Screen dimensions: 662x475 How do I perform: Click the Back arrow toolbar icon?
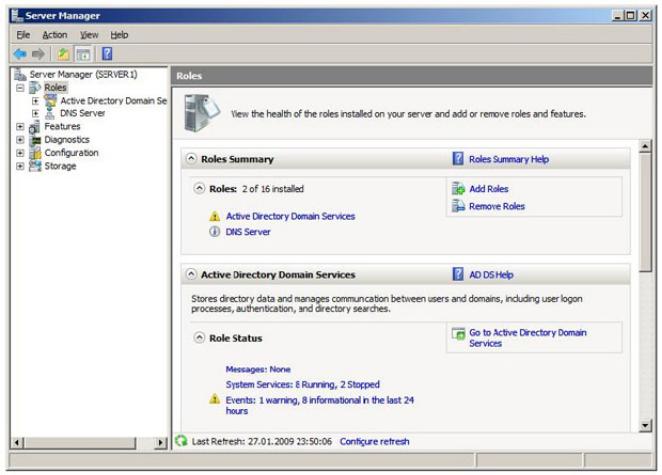click(20, 54)
